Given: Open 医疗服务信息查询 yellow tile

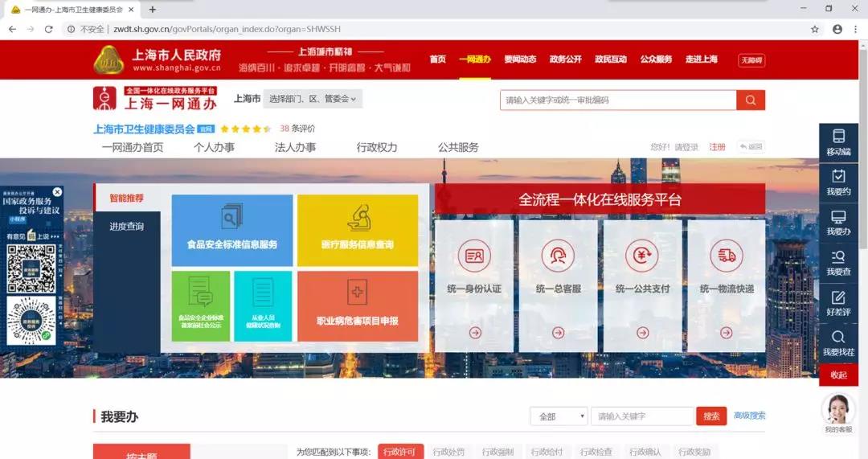Looking at the screenshot, I should (358, 231).
